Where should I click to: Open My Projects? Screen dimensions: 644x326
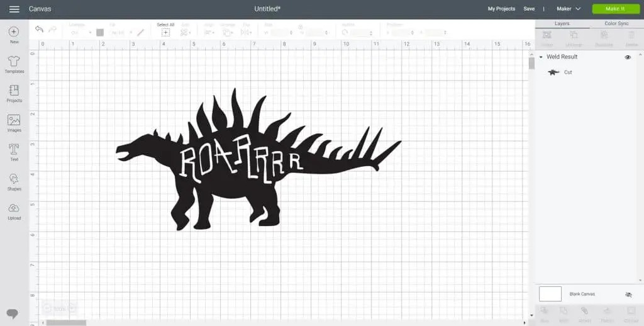click(501, 9)
